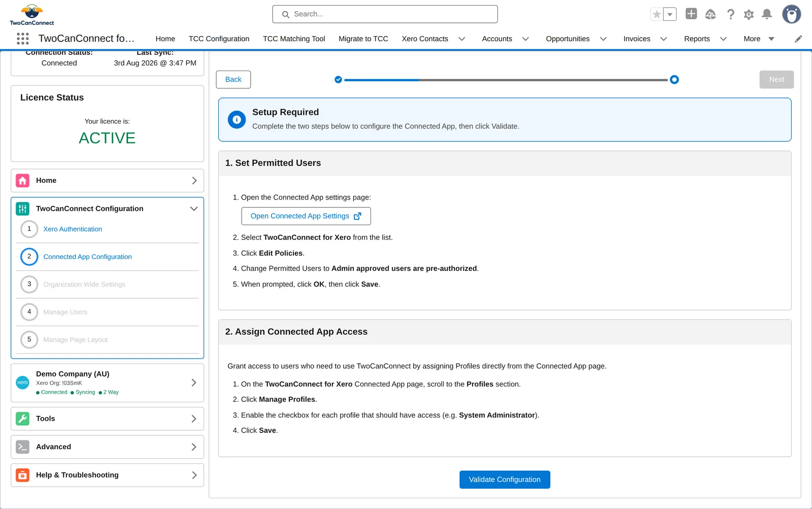This screenshot has width=812, height=509.
Task: Open the Trailhead guidance icon
Action: click(710, 14)
